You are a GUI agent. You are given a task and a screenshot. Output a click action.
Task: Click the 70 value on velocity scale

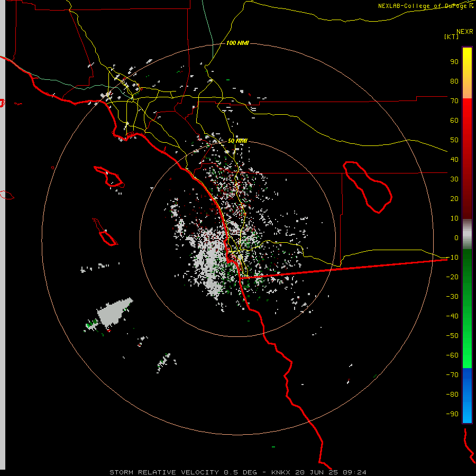click(454, 101)
